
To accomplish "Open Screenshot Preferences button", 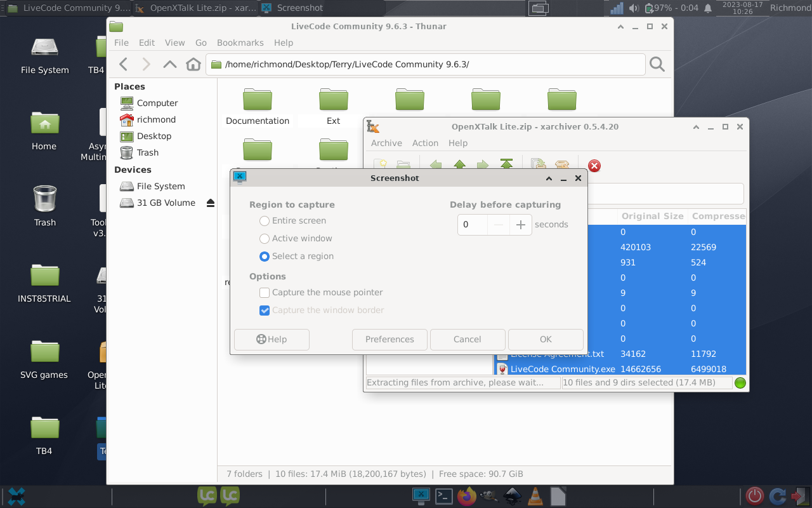I will tap(390, 339).
